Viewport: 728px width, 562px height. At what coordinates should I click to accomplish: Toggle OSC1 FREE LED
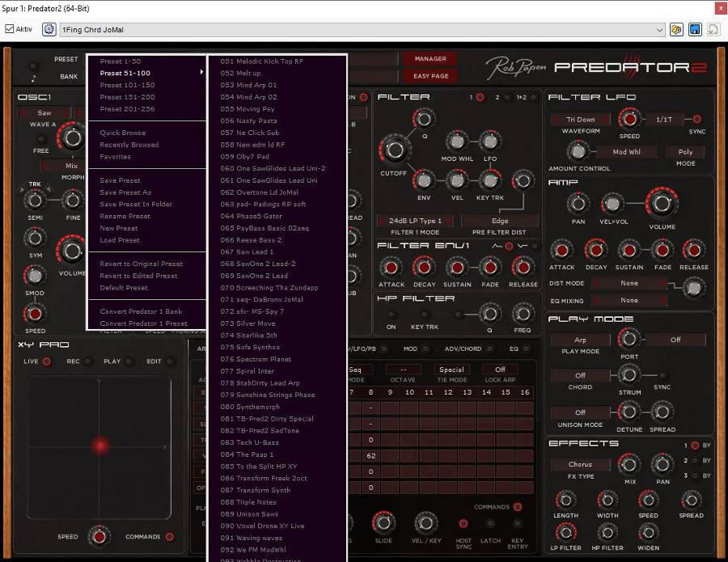pos(41,139)
